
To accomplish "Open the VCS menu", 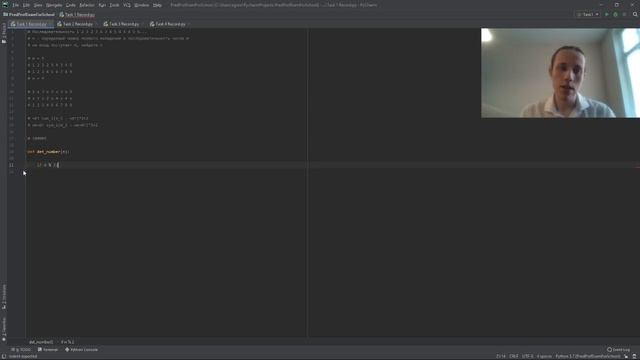I will pos(127,5).
